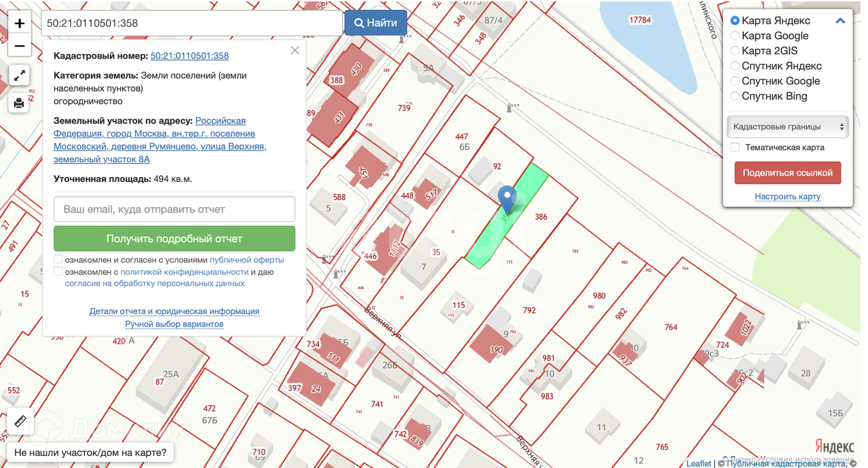Screen dimensions: 868x468
Task: Collapse the map layers panel
Action: pyautogui.click(x=840, y=21)
